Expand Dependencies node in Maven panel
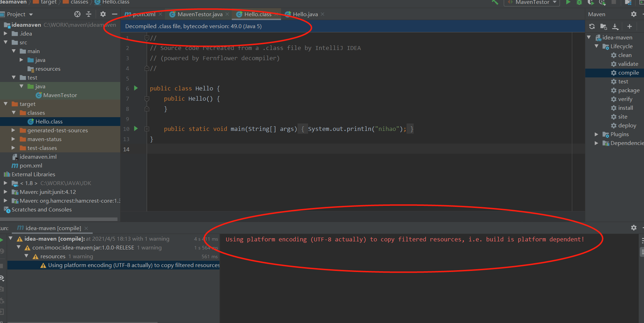Viewport: 644px width, 323px height. pyautogui.click(x=597, y=143)
